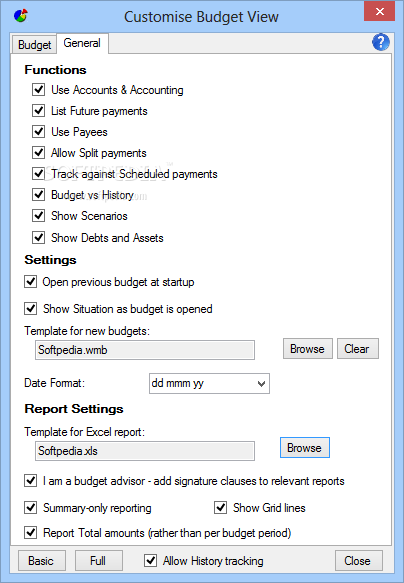The image size is (404, 583).
Task: Select the General tab
Action: (82, 43)
